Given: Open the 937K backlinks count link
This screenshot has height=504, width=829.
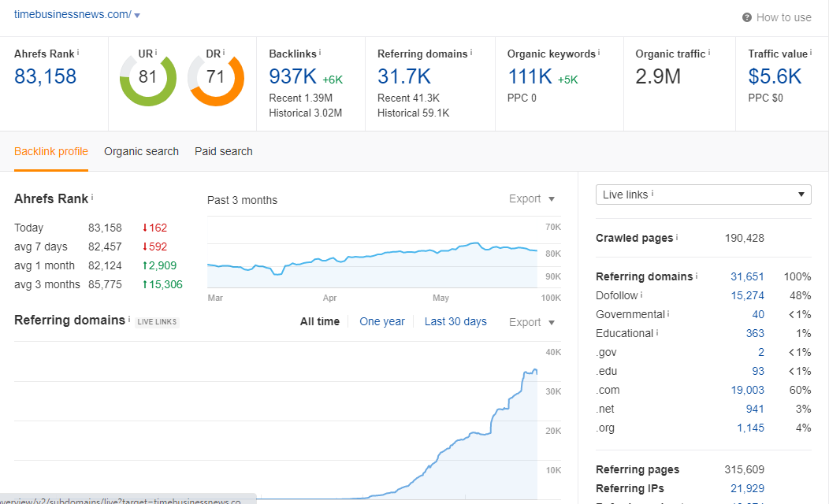Looking at the screenshot, I should pyautogui.click(x=292, y=76).
